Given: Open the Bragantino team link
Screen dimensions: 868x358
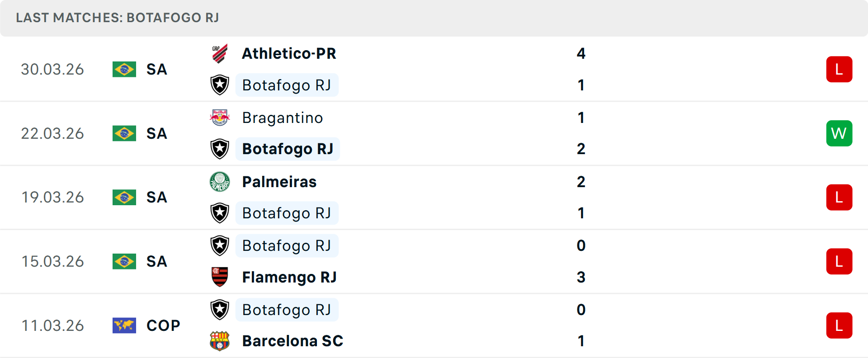Looking at the screenshot, I should 283,118.
